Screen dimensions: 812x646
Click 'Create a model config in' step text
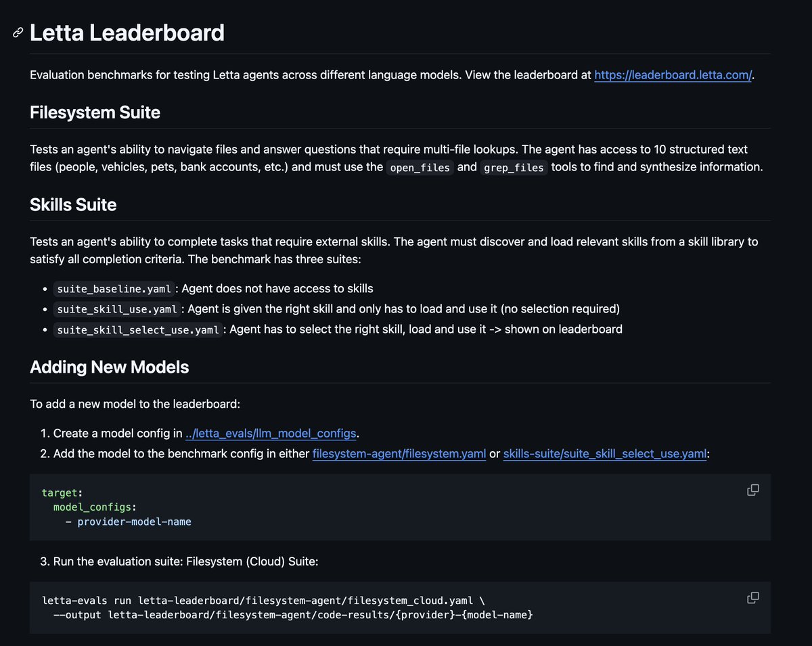[118, 433]
